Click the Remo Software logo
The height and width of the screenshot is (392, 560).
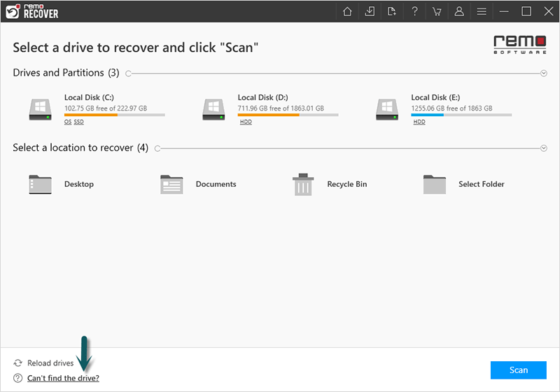pos(520,45)
